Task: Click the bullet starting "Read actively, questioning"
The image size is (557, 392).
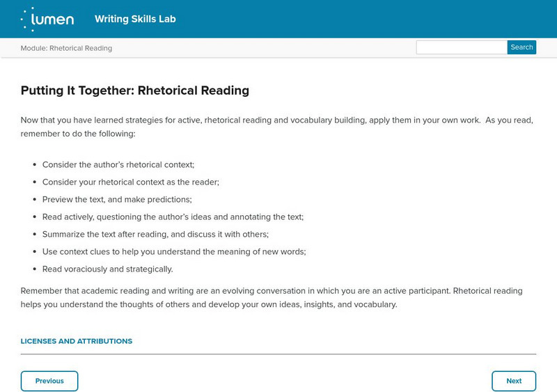Action: click(173, 217)
